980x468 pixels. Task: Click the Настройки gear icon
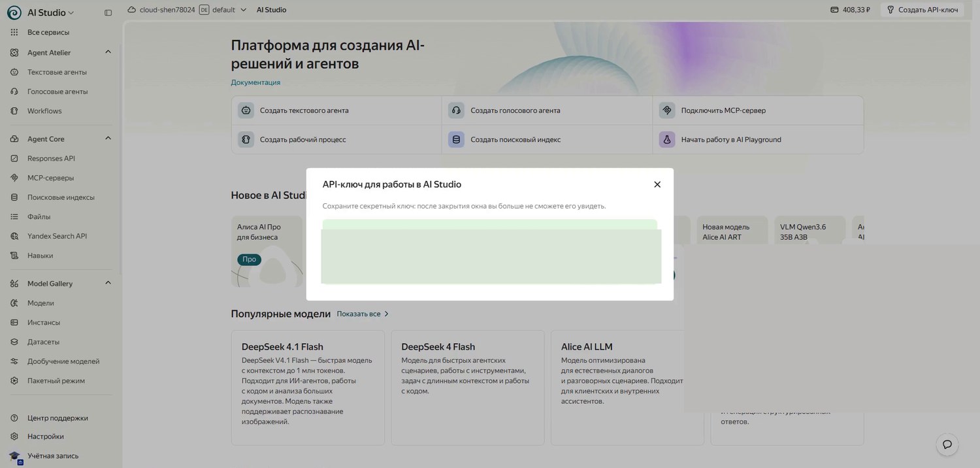[x=14, y=436]
